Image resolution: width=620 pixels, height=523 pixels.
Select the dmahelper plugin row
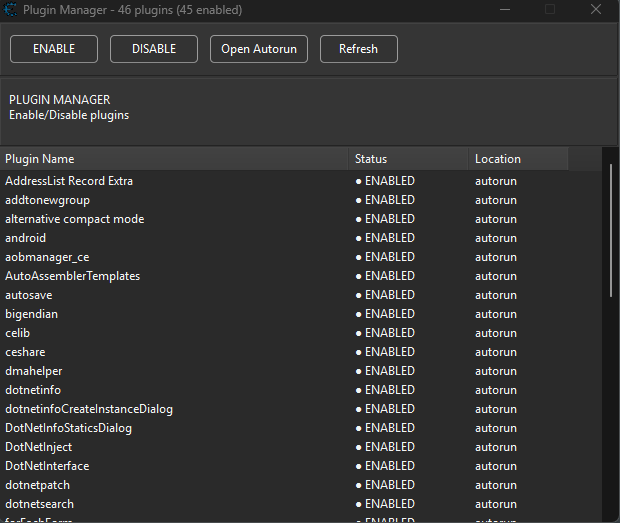pyautogui.click(x=301, y=371)
